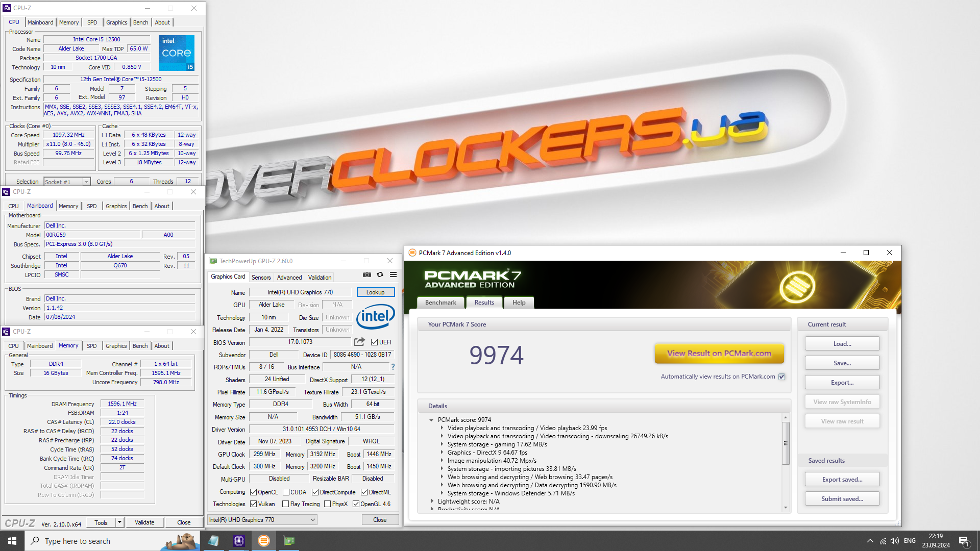Viewport: 980px width, 551px height.
Task: Click the GPU-Z bottom Close button
Action: [x=380, y=520]
